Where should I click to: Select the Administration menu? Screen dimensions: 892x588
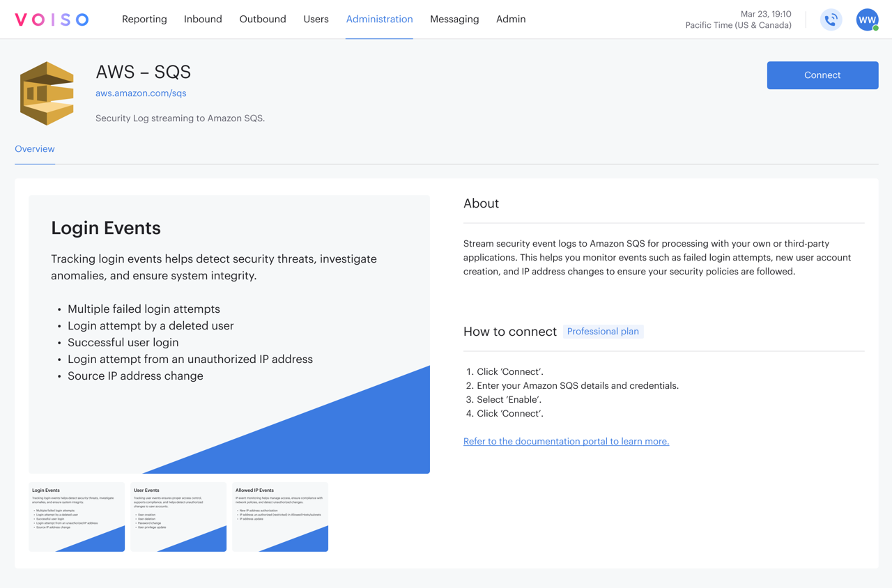[x=379, y=20]
